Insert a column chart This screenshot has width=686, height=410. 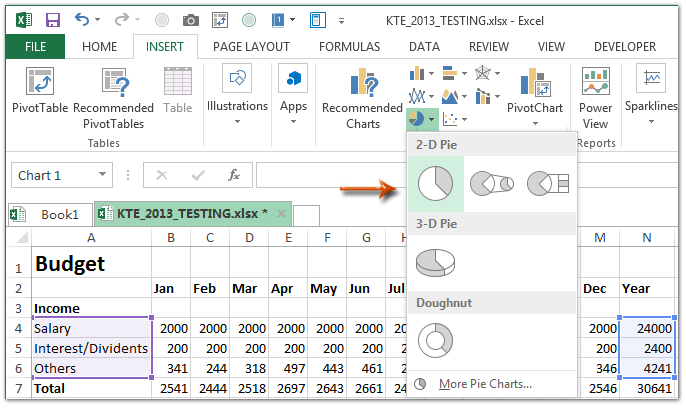417,73
